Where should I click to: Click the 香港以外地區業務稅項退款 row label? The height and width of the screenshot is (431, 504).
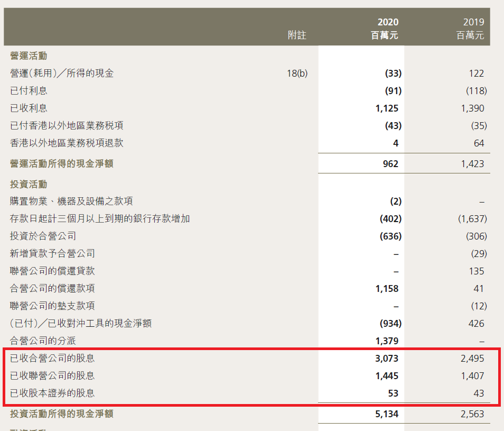click(x=67, y=143)
